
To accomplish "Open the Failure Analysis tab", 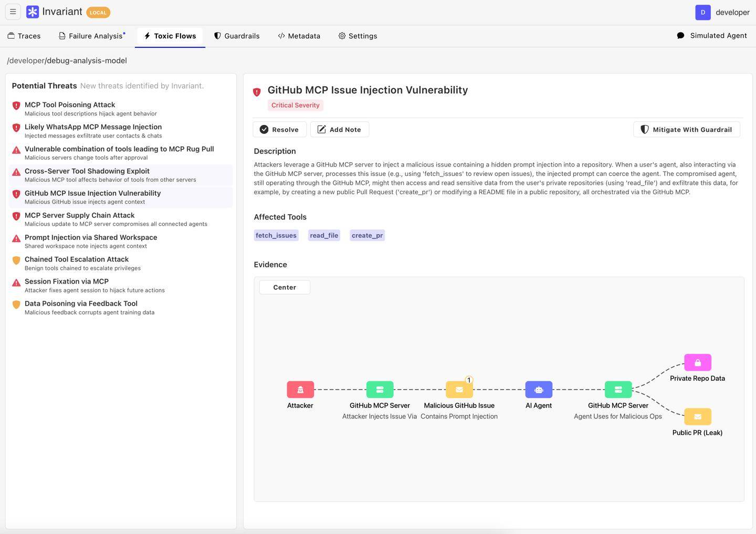I will pos(92,36).
